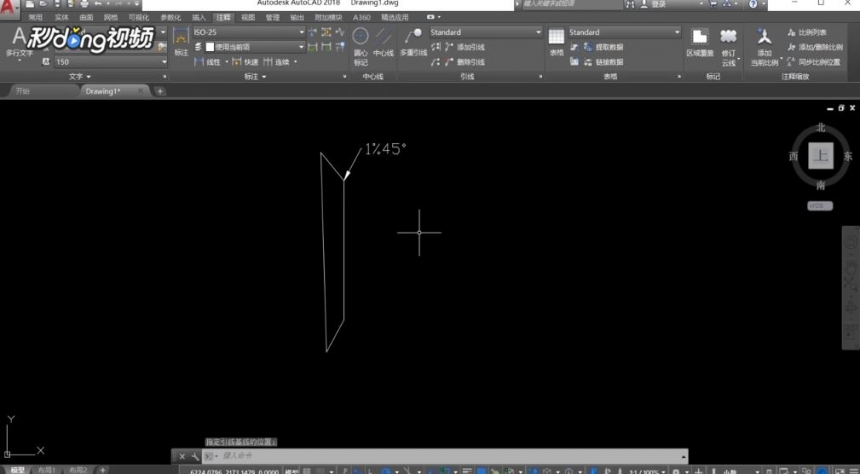Click the Multiline Text (多行文字) tool
The width and height of the screenshot is (860, 474).
point(19,43)
